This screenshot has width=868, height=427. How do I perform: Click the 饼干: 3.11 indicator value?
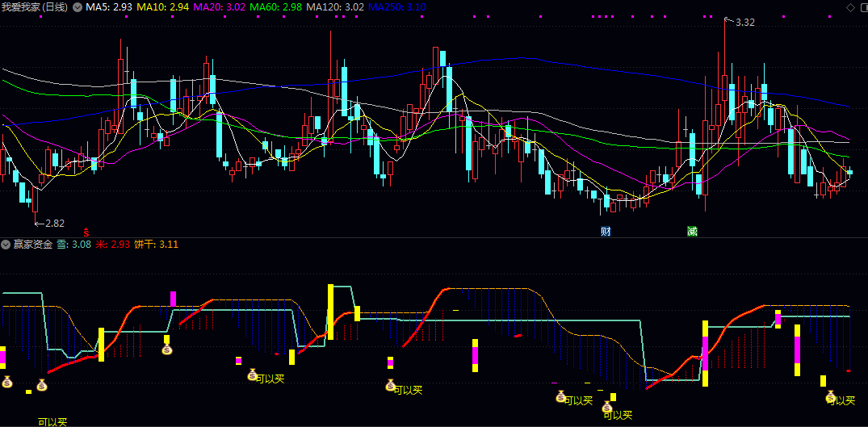tap(156, 244)
